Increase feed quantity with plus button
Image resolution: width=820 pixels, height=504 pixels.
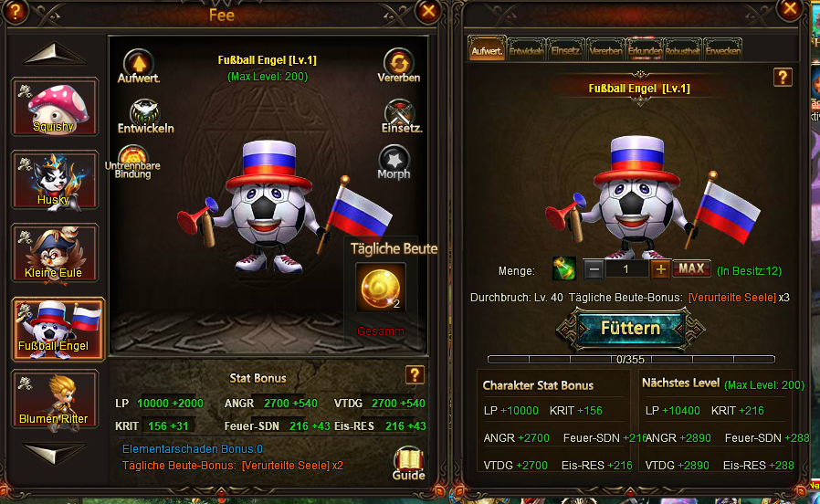tap(660, 269)
